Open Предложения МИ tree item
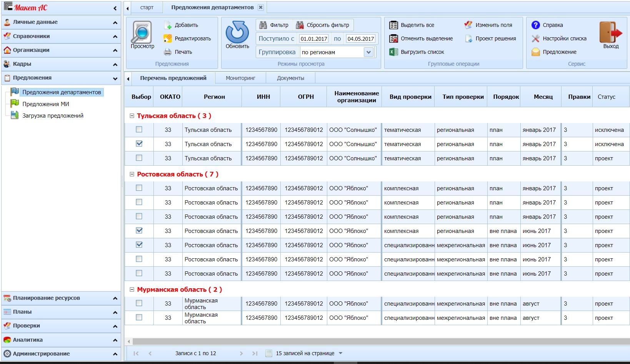 [46, 104]
